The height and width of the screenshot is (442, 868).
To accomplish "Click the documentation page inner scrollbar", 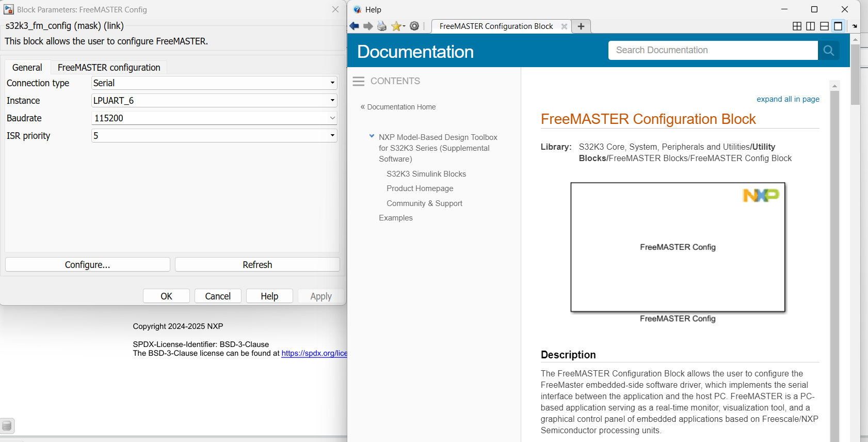I will pyautogui.click(x=834, y=266).
